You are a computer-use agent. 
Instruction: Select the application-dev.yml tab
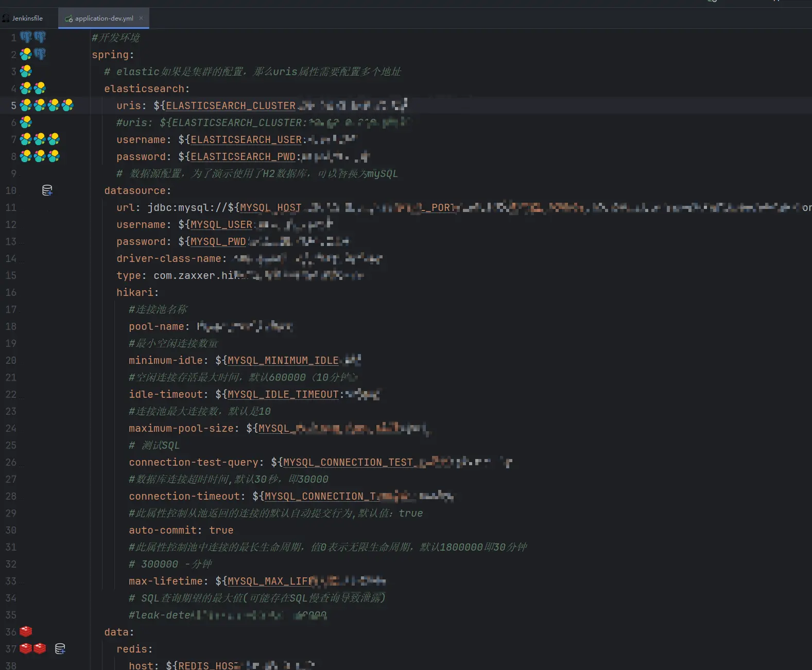[x=103, y=18]
